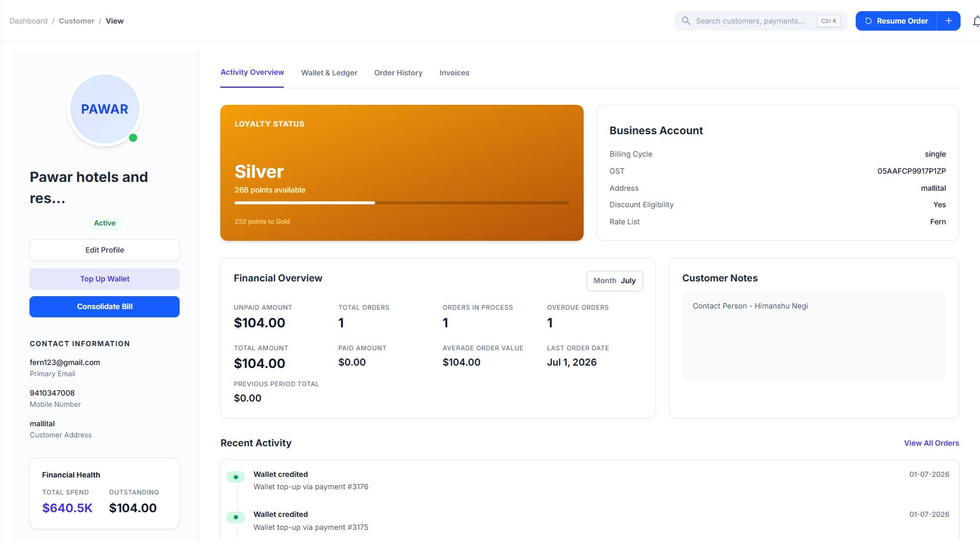Click timeline dot for payment #3176
This screenshot has height=544, width=980.
coord(236,477)
